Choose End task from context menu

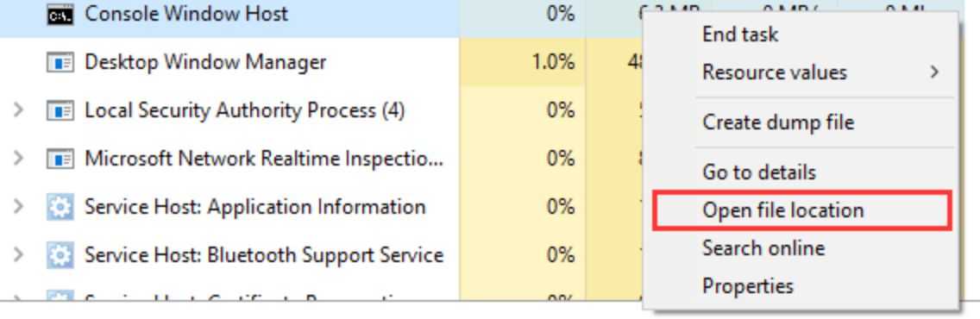pos(740,34)
